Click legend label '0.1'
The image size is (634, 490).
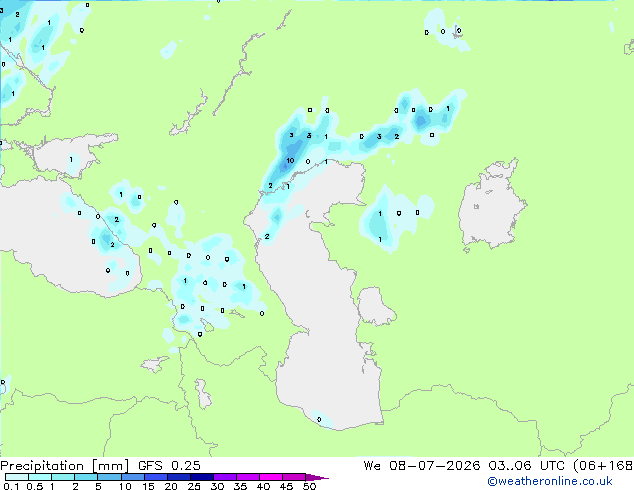(11, 486)
